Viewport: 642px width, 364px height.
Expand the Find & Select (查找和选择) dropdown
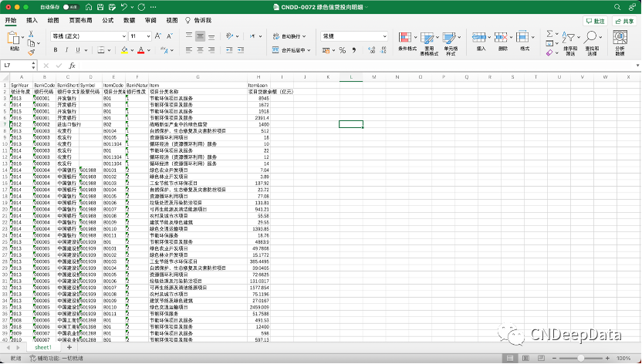click(x=600, y=37)
